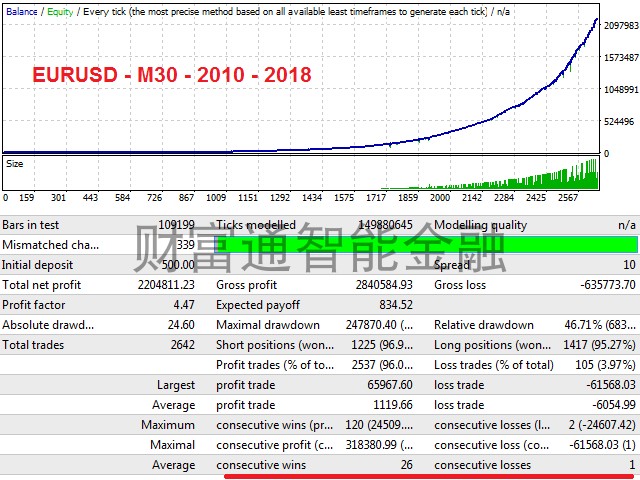Viewport: 640px width, 480px height.
Task: Click the Relative drawdown value 46.71%
Action: tap(583, 325)
